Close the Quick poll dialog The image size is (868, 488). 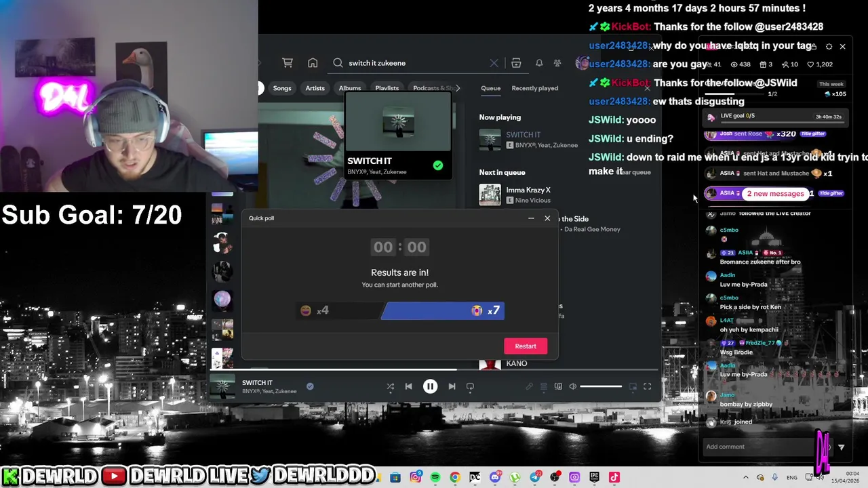(x=547, y=218)
